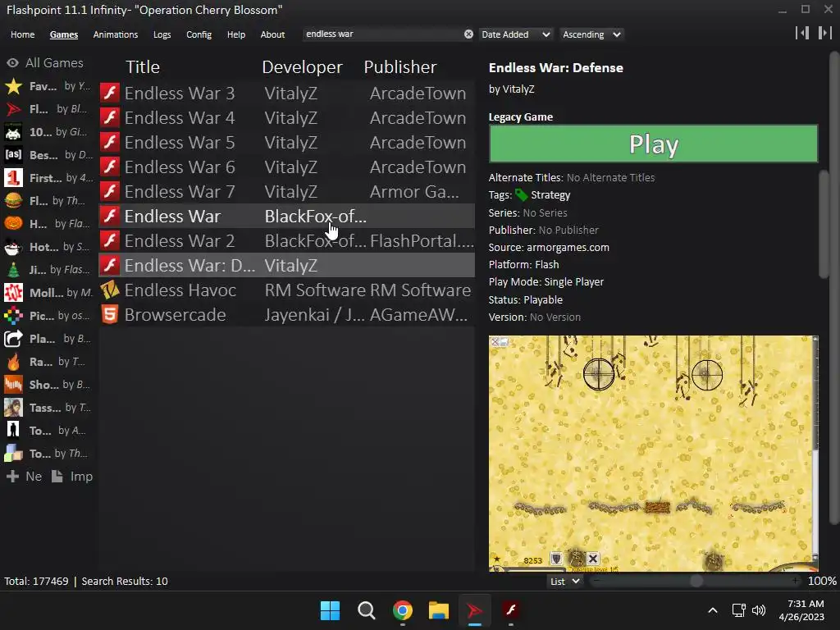
Task: Select the Endless War 5 row
Action: click(287, 143)
